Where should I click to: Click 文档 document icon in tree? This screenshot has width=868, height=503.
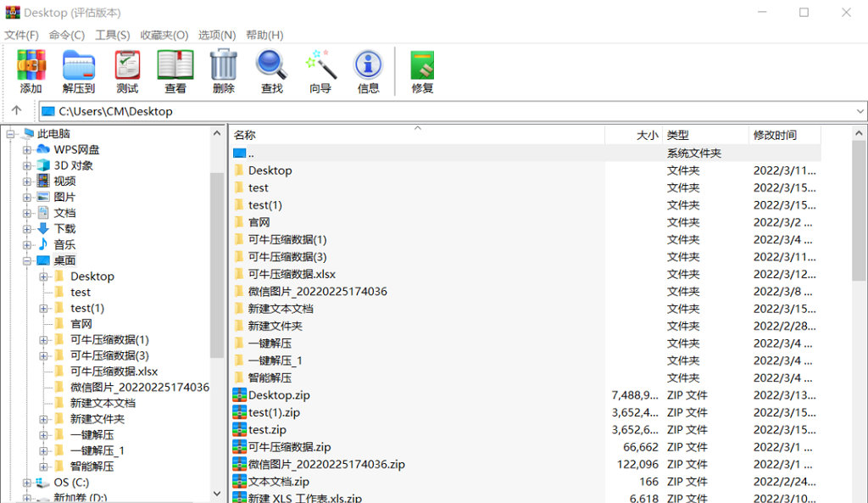coord(43,213)
